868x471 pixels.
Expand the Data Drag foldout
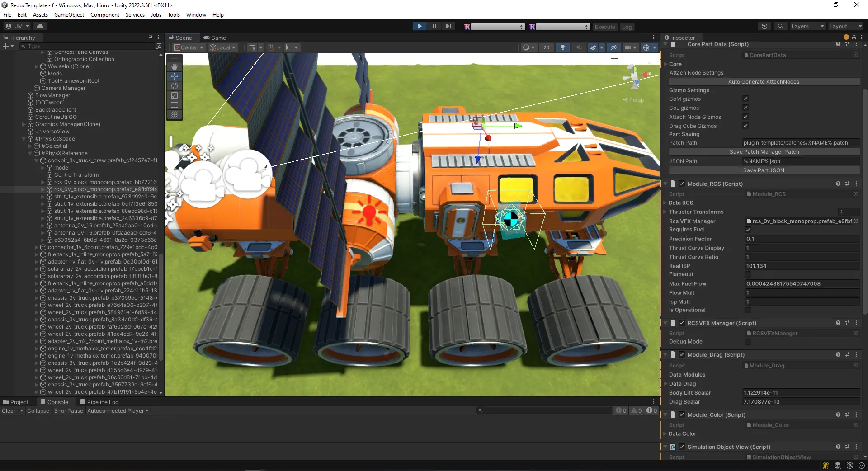(x=665, y=384)
